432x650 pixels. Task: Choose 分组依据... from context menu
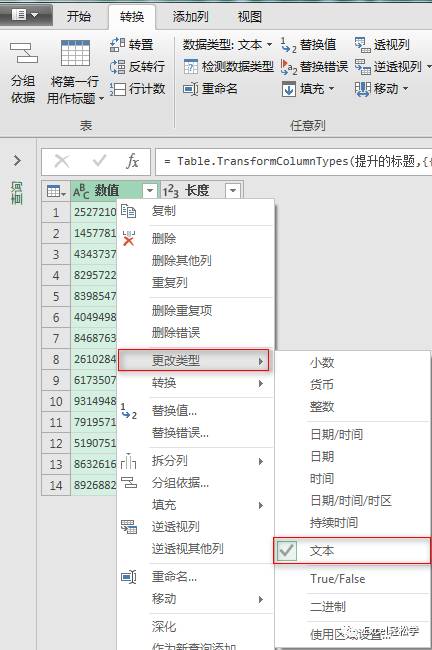(x=180, y=483)
